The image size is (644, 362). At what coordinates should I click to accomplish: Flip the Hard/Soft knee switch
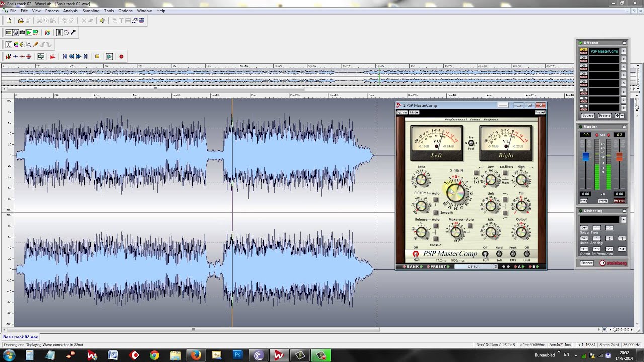pos(499,254)
